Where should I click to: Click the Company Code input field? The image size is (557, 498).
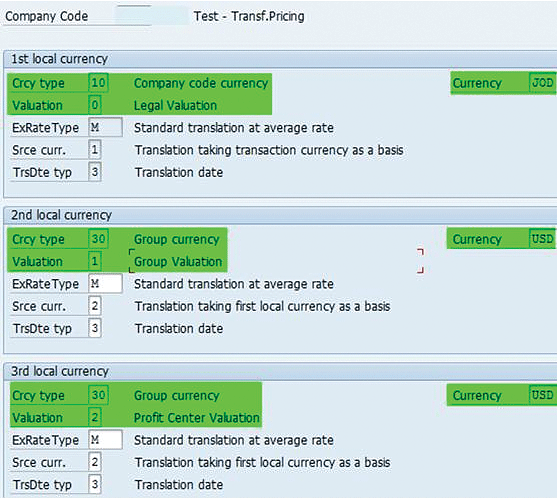(x=134, y=16)
